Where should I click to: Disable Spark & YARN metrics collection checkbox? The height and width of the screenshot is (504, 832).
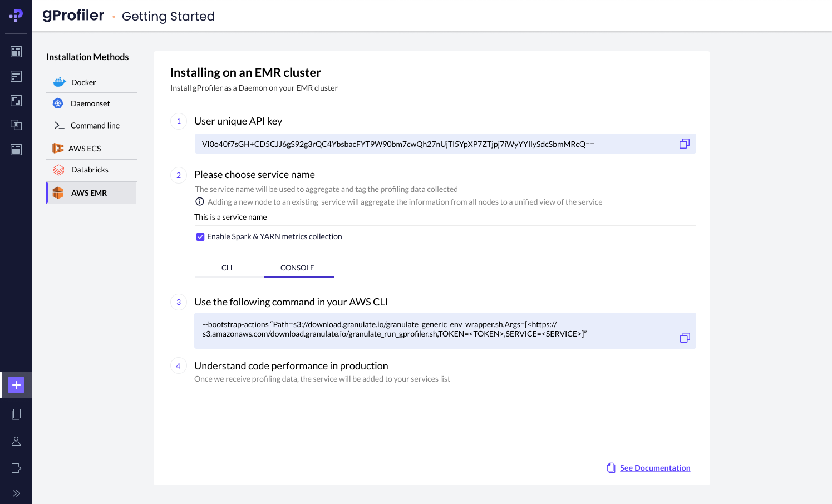[200, 237]
